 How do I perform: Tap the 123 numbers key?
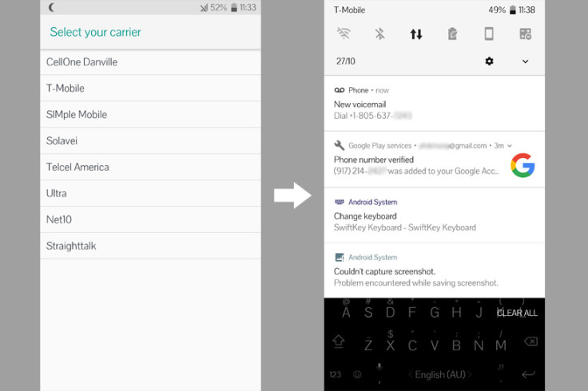click(336, 374)
